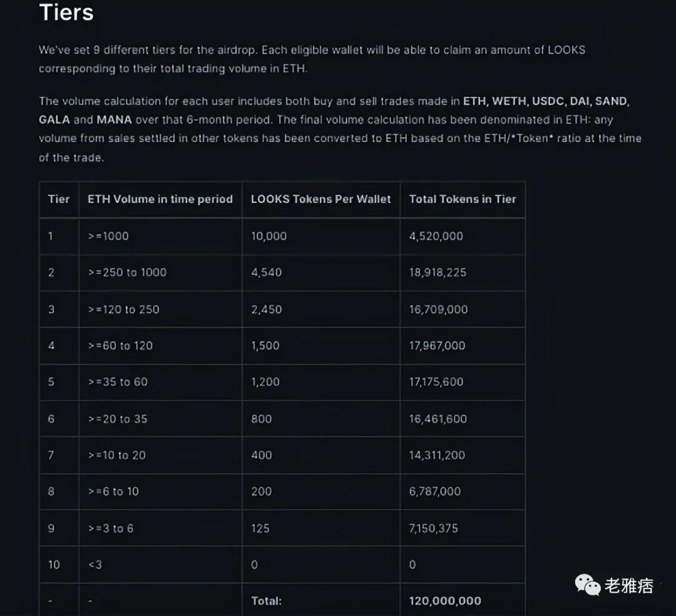Image resolution: width=676 pixels, height=616 pixels.
Task: Select the >=20 to 35 volume cell
Action: tap(160, 419)
